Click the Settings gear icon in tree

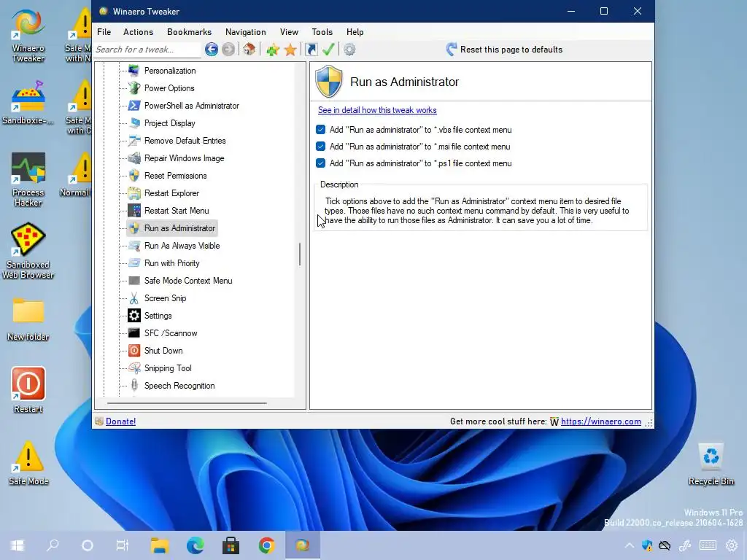tap(134, 316)
